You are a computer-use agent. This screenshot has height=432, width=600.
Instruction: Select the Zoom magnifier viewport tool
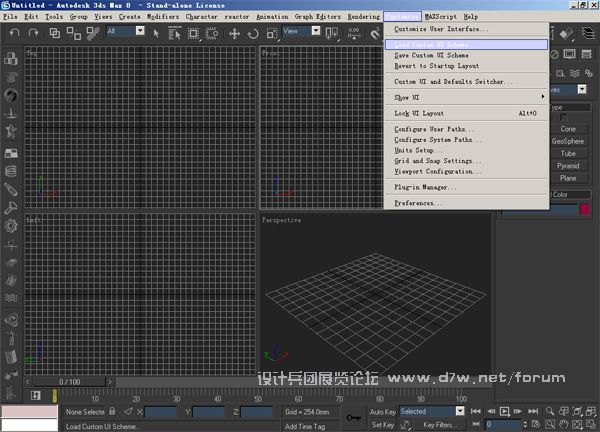(x=550, y=411)
